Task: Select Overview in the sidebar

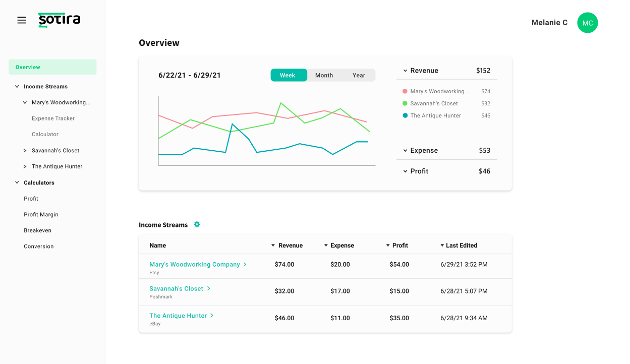Action: [x=52, y=67]
